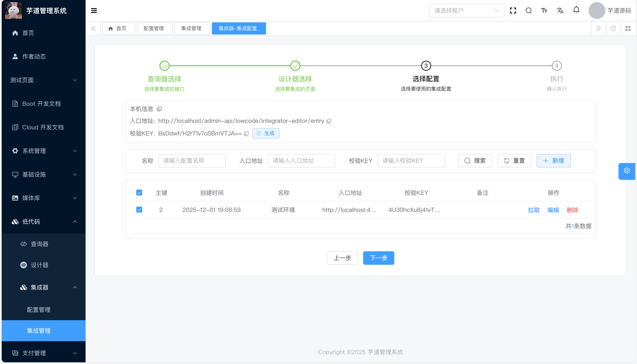Toggle the select-all header checkbox
The height and width of the screenshot is (364, 637).
139,193
